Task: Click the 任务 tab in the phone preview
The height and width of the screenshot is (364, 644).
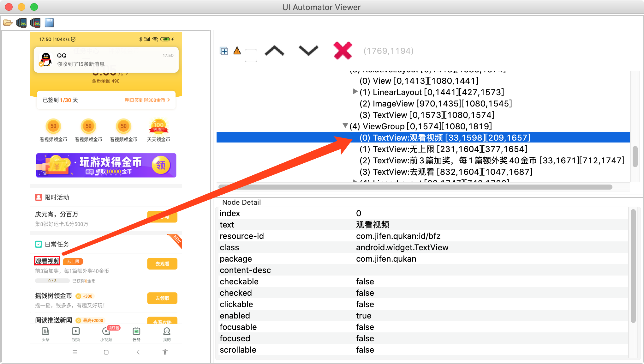Action: pos(136,334)
